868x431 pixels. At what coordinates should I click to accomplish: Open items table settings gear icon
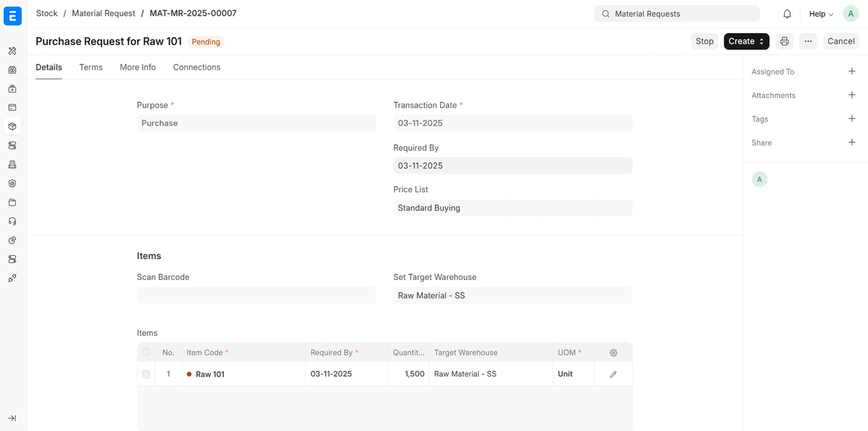pyautogui.click(x=613, y=352)
